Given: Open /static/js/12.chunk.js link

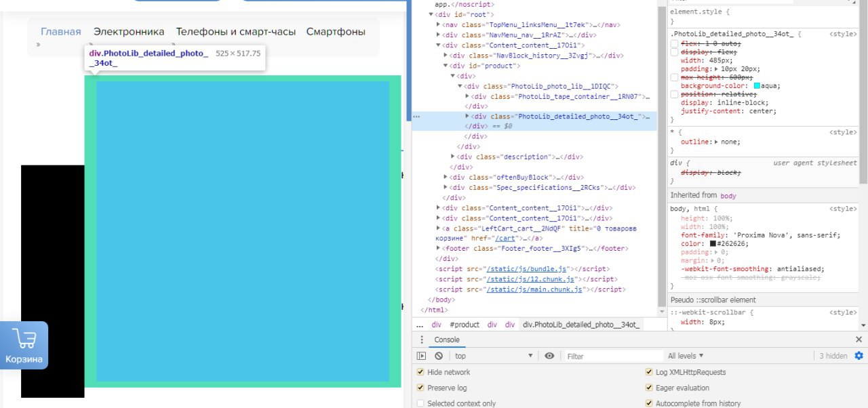Looking at the screenshot, I should pyautogui.click(x=530, y=279).
